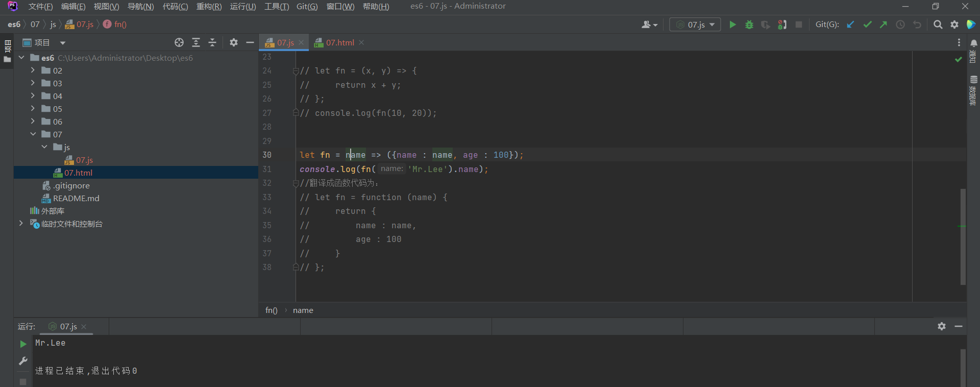Screen dimensions: 980x387
Task: Expand all in project panel
Action: point(196,42)
